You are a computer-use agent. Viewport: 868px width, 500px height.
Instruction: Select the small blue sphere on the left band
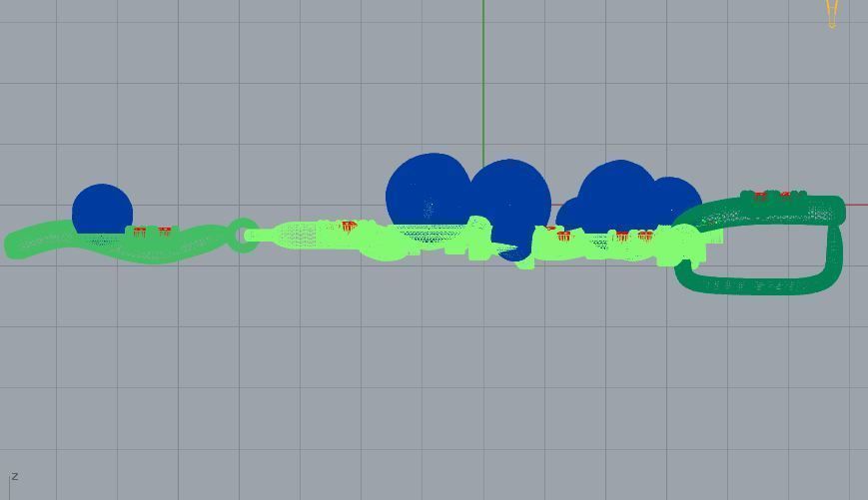tap(103, 208)
